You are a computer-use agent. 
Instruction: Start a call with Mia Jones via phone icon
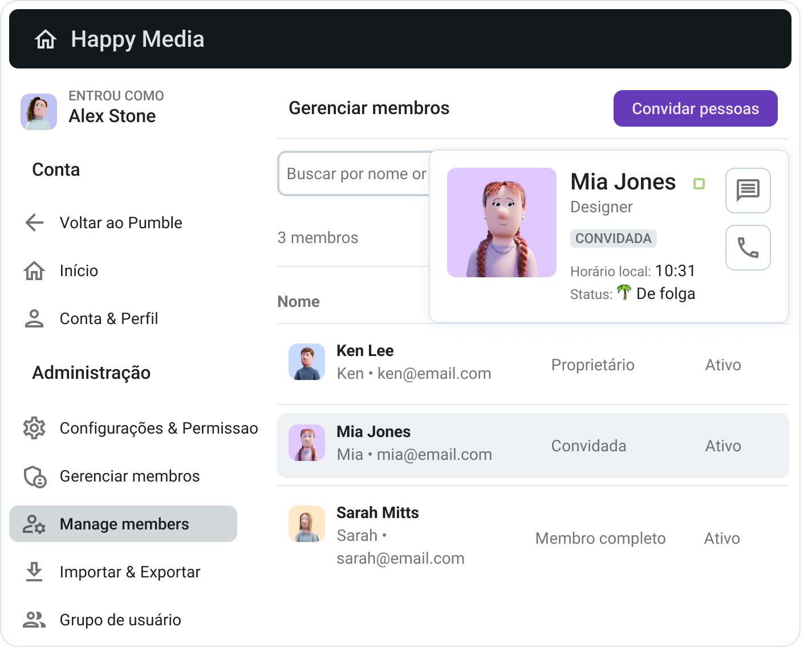click(x=748, y=247)
